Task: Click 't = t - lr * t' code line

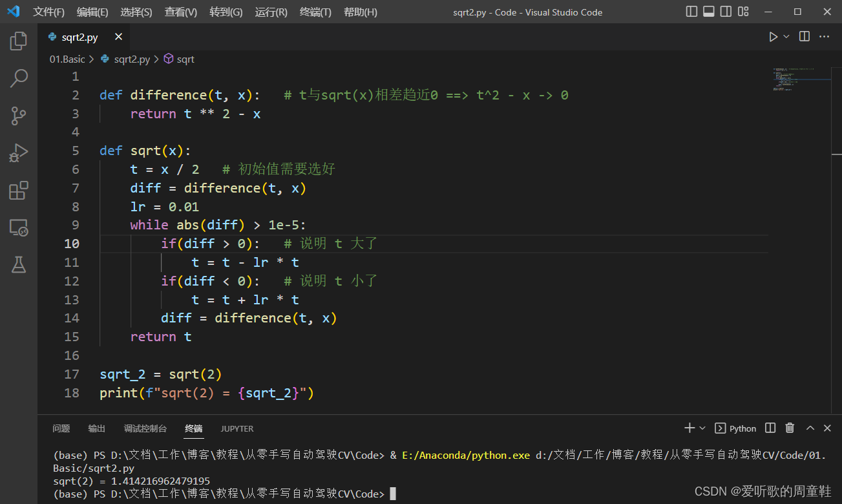Action: (246, 262)
